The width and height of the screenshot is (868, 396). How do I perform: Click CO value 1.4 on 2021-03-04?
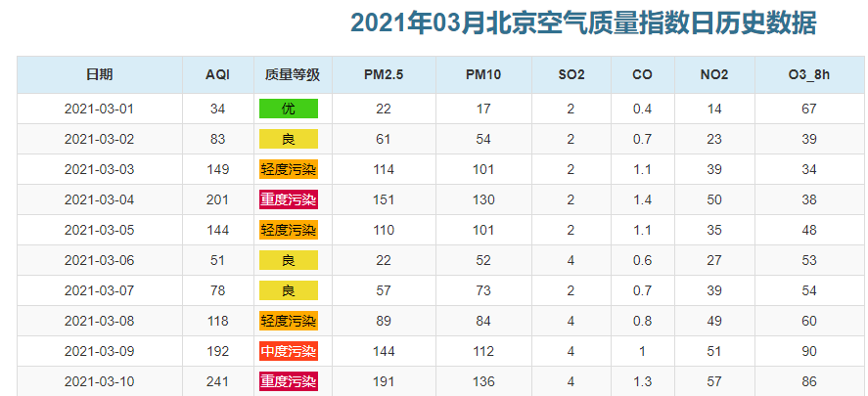[x=642, y=199]
